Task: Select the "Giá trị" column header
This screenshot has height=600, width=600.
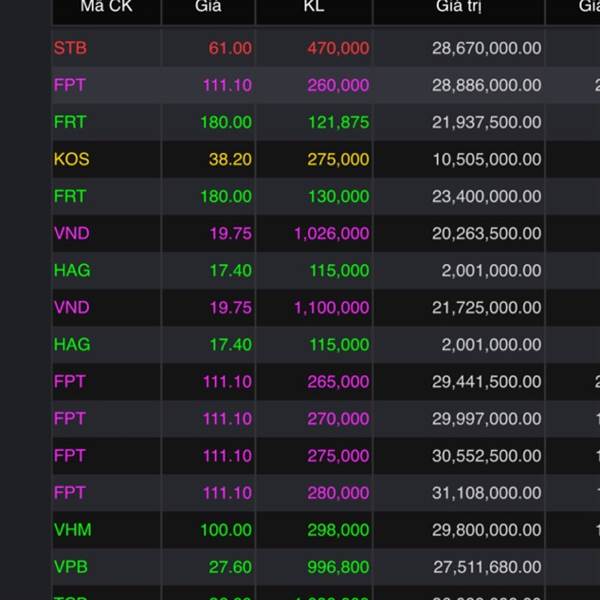Action: click(x=459, y=8)
